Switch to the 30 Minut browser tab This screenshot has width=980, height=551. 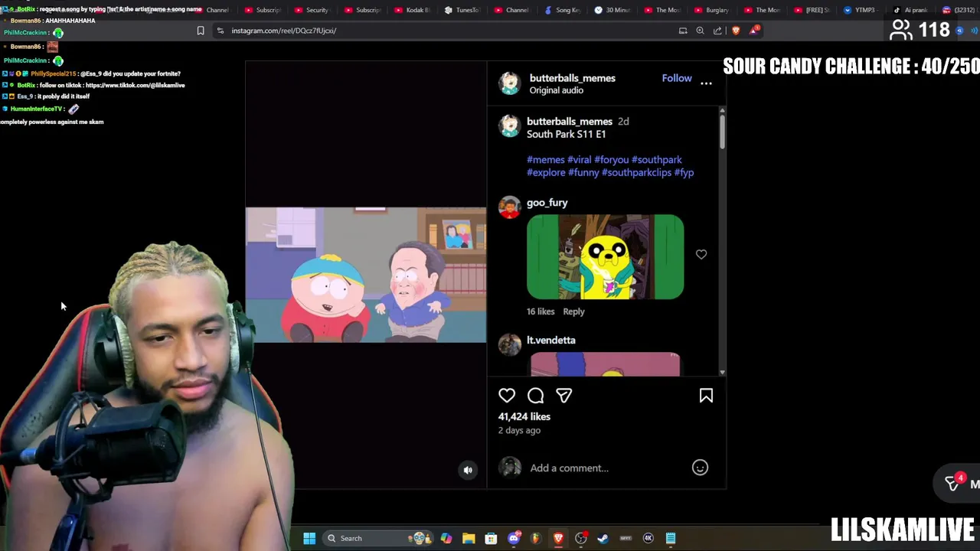click(612, 10)
